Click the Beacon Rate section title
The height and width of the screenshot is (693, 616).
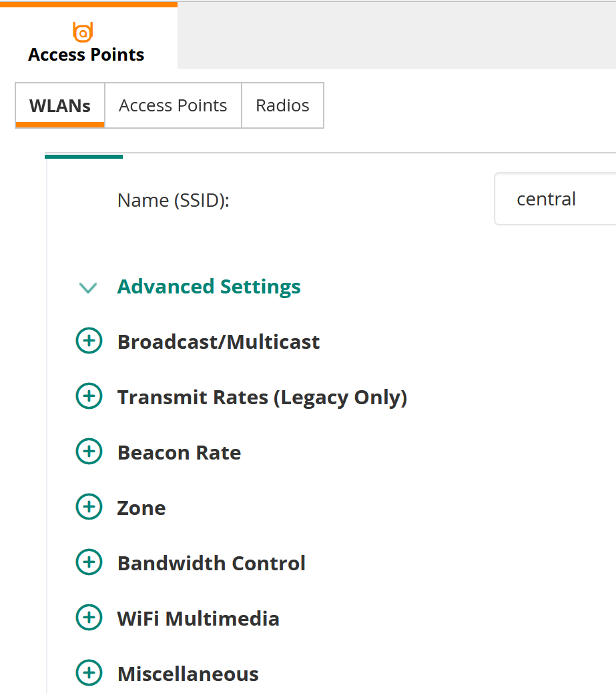tap(179, 453)
